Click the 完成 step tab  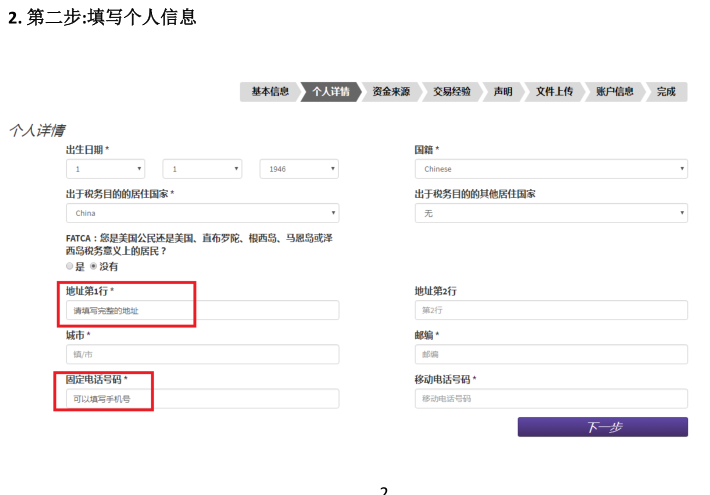click(x=666, y=92)
